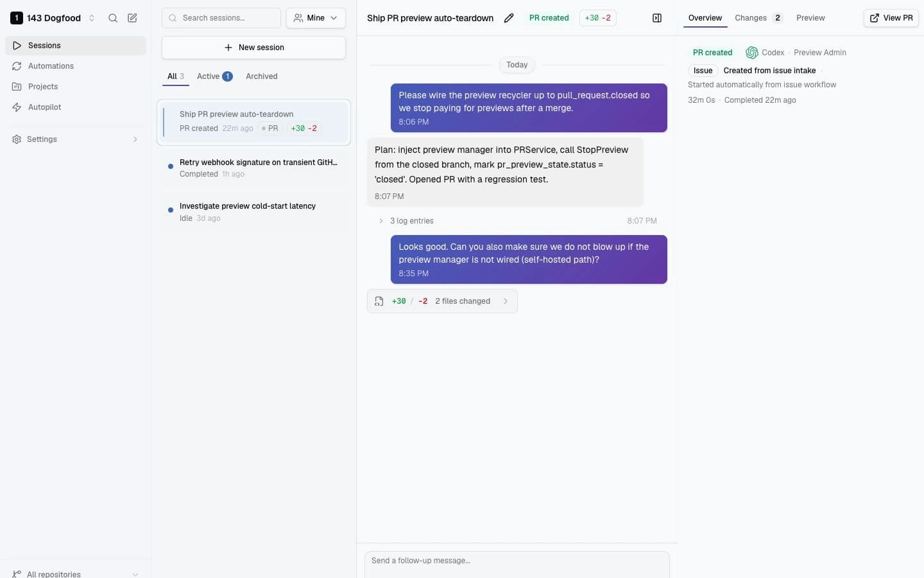Click the Autopilot lightning icon
This screenshot has height=578, width=924.
(17, 107)
